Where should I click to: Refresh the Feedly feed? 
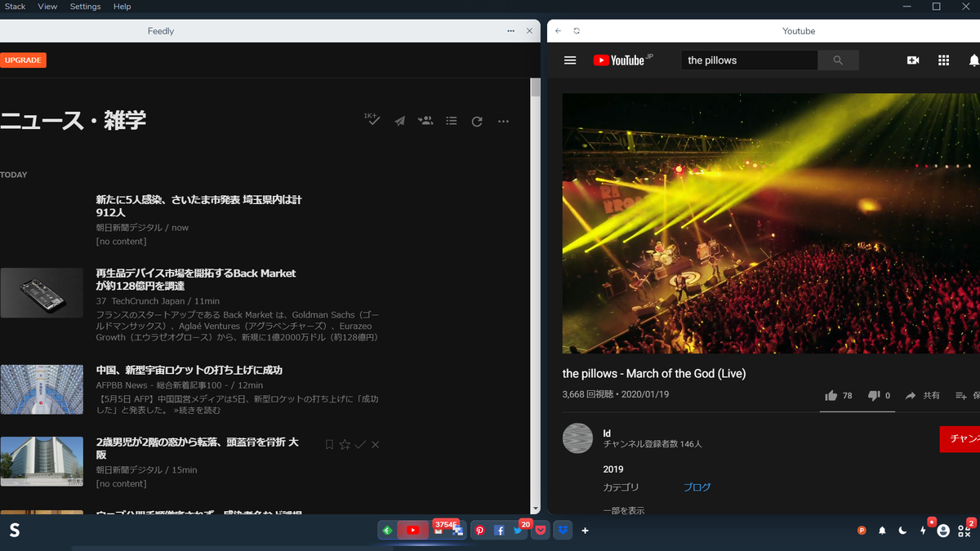tap(477, 121)
